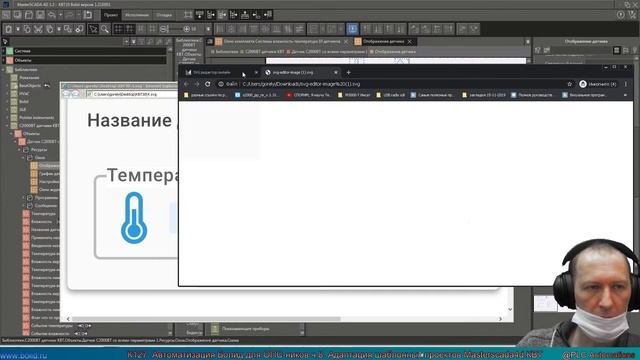Adjust the MasterSCADA zoom slider
640x360 pixels.
176,29
